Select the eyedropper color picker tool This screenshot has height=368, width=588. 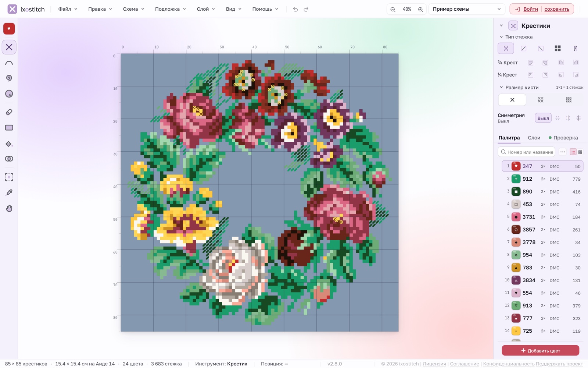pos(9,192)
